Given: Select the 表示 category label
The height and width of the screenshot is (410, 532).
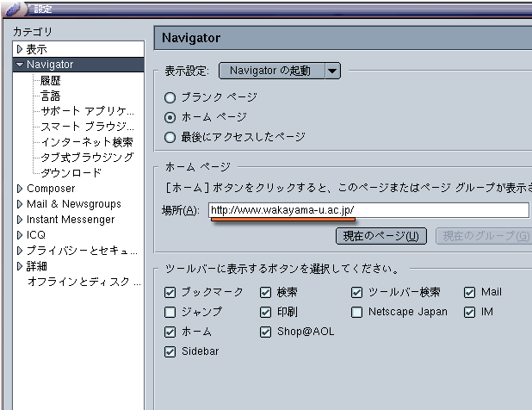Looking at the screenshot, I should click(37, 49).
